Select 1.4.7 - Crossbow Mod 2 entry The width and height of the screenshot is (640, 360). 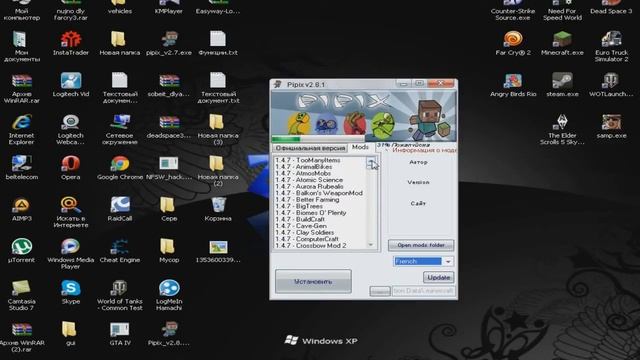[x=311, y=245]
